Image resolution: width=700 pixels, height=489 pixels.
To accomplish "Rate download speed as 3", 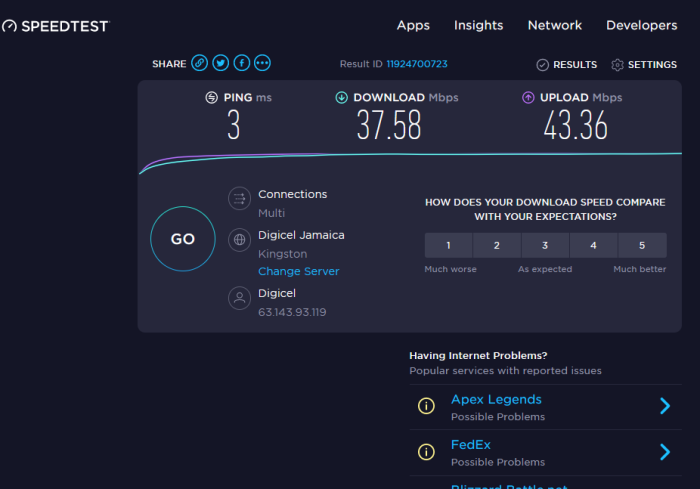I will 545,246.
